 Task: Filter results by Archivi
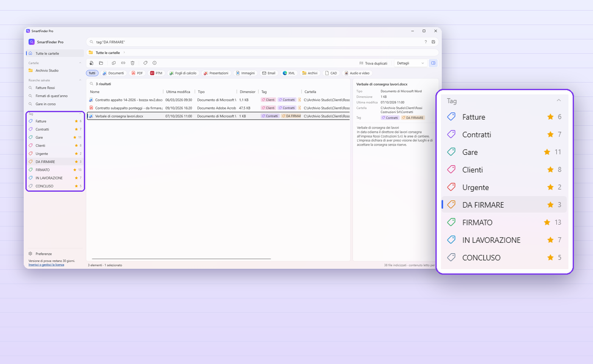[310, 73]
